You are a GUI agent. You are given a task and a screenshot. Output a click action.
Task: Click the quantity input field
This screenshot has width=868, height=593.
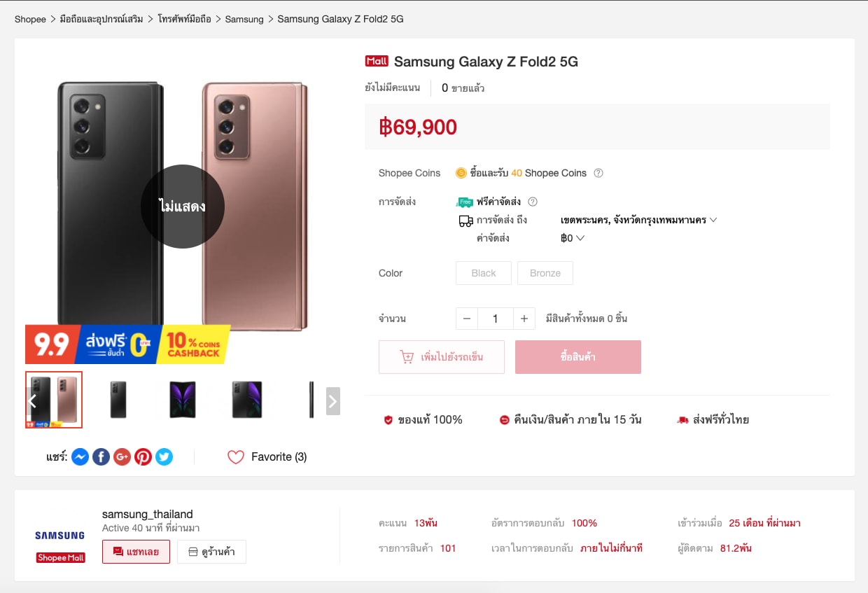tap(495, 319)
